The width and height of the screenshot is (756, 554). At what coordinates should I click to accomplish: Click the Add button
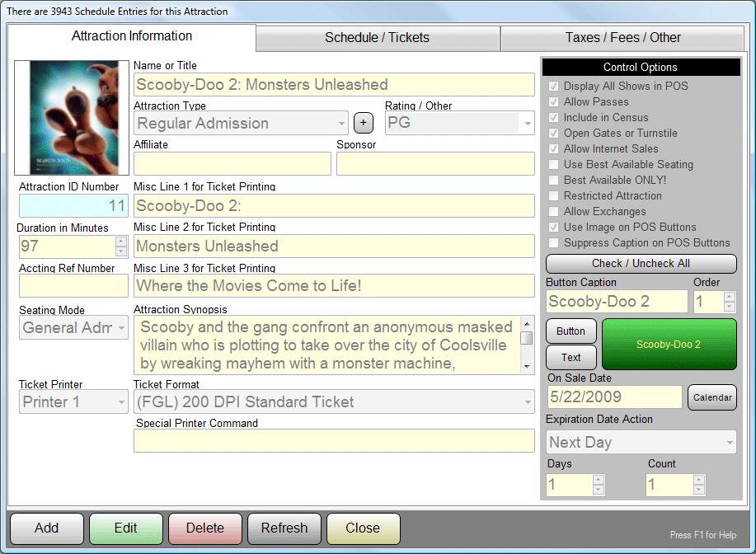pyautogui.click(x=47, y=528)
